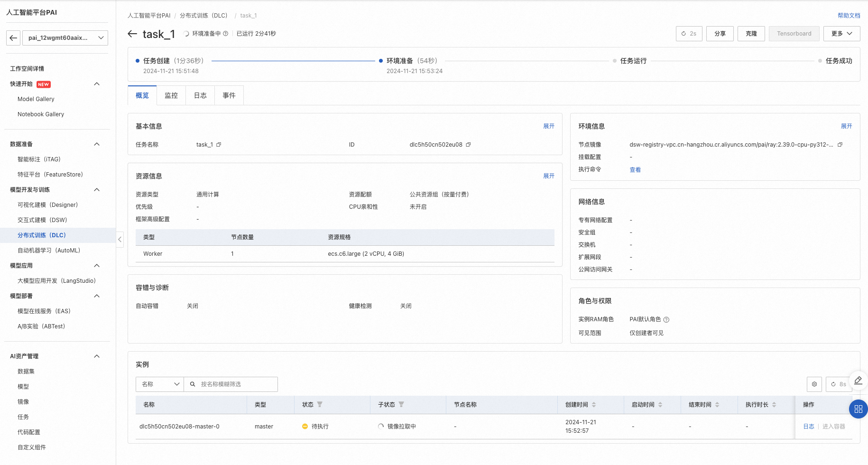The image size is (868, 465).
Task: Click the 按名称模糊筛选 search field
Action: point(231,384)
